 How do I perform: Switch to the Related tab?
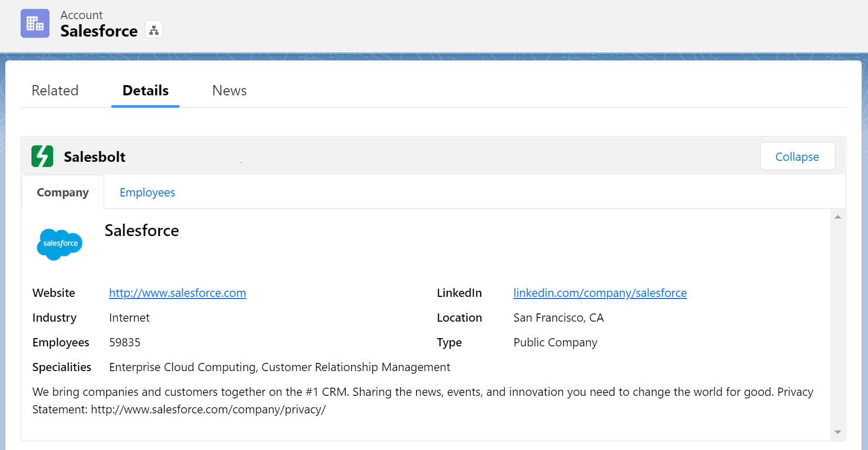(x=55, y=91)
